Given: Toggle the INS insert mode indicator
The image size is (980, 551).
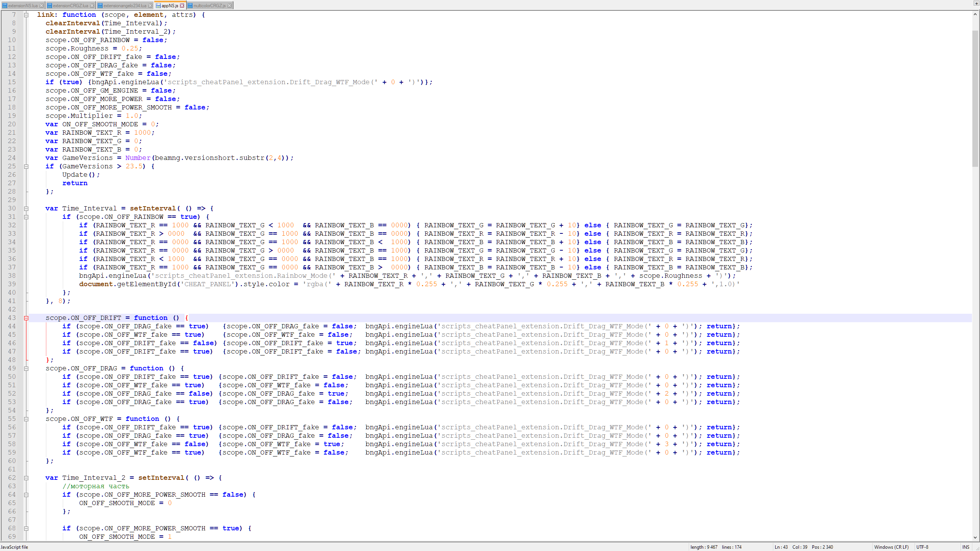Looking at the screenshot, I should (965, 547).
